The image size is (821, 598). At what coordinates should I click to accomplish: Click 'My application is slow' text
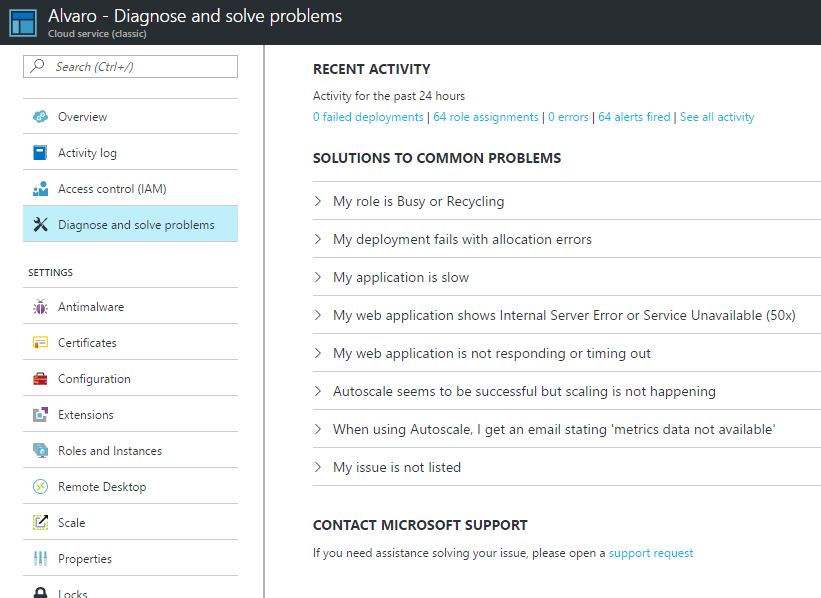401,277
